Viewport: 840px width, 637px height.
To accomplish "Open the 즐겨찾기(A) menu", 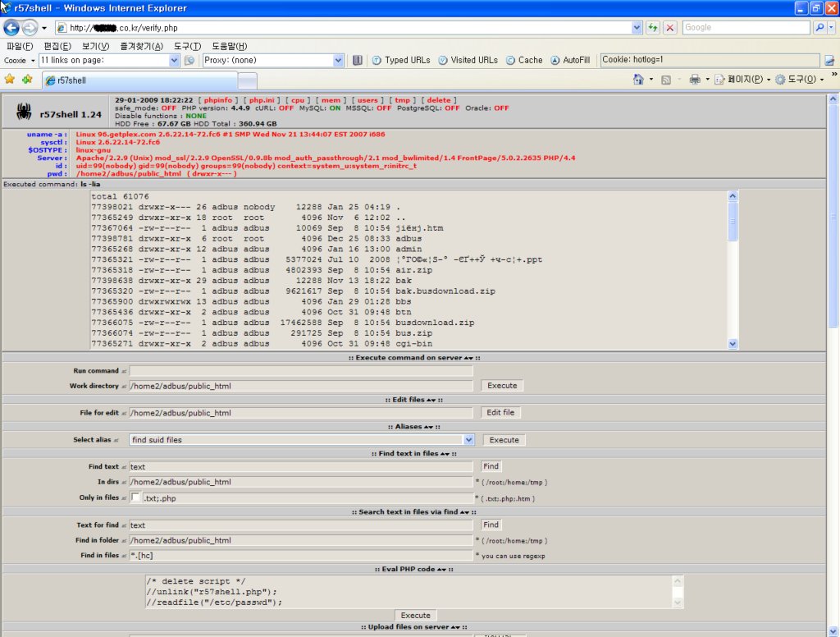I will [x=141, y=46].
